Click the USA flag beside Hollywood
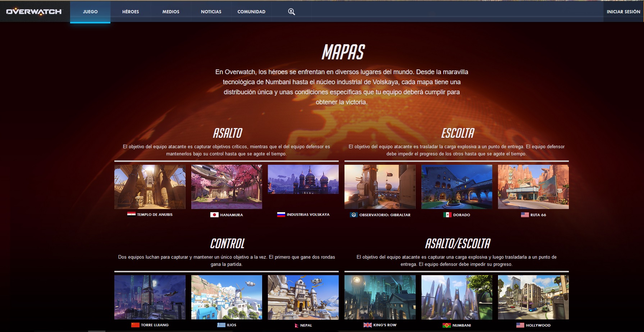 (520, 325)
